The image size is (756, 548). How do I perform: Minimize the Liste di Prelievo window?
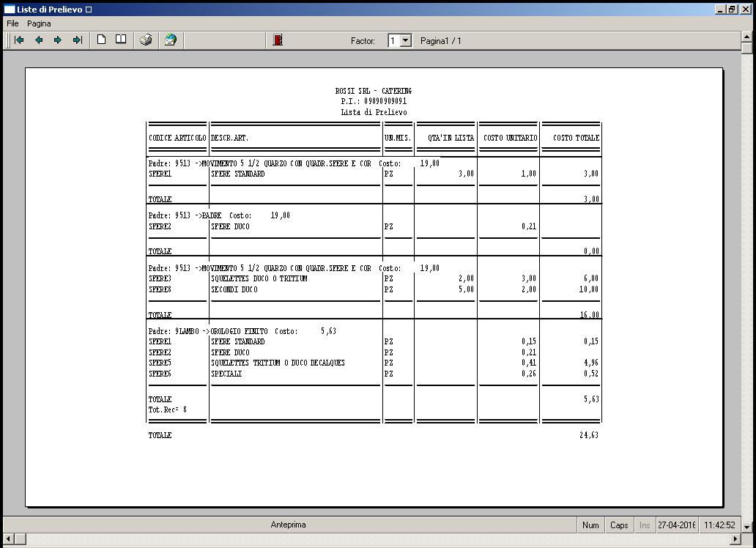tap(720, 10)
